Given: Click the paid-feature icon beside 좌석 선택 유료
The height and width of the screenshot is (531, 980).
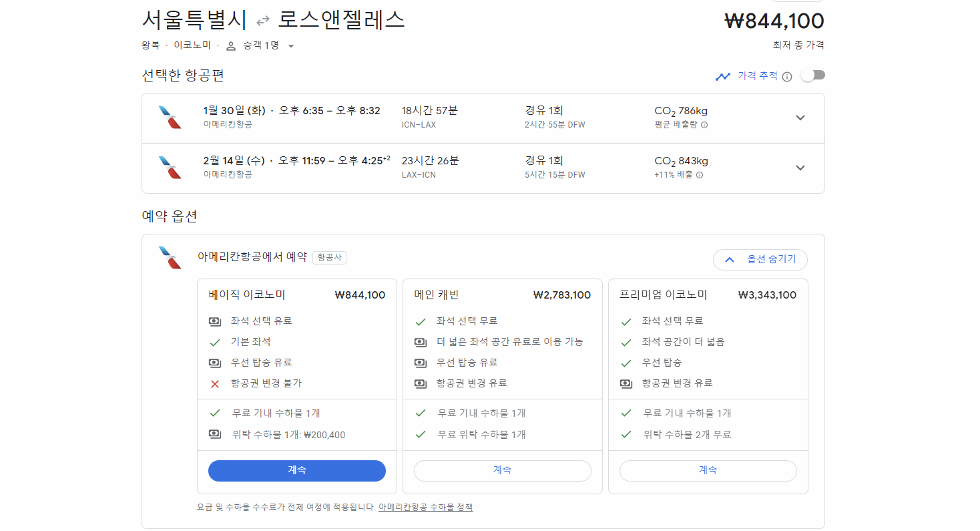Looking at the screenshot, I should tap(215, 321).
